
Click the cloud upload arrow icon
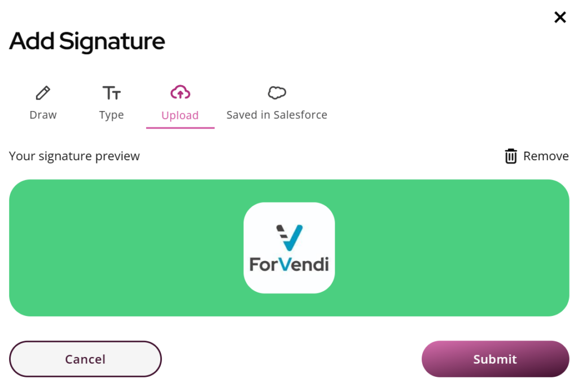tap(180, 92)
